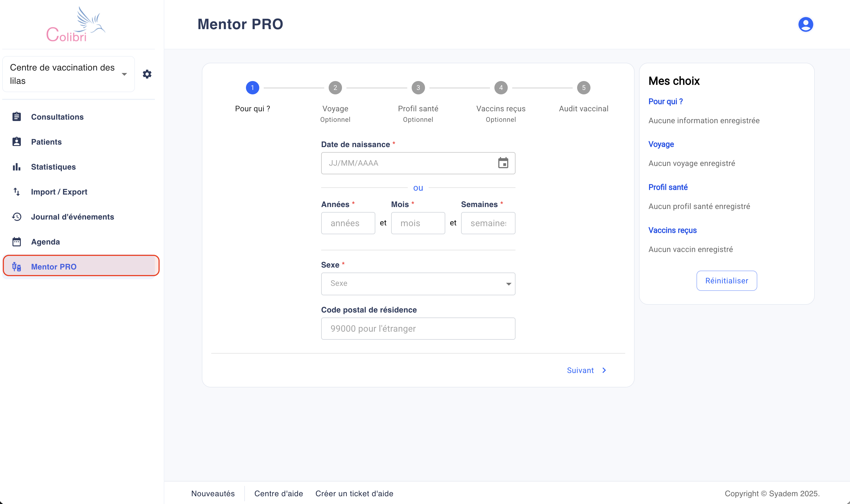Click the Colibri hummingbird logo

[76, 24]
